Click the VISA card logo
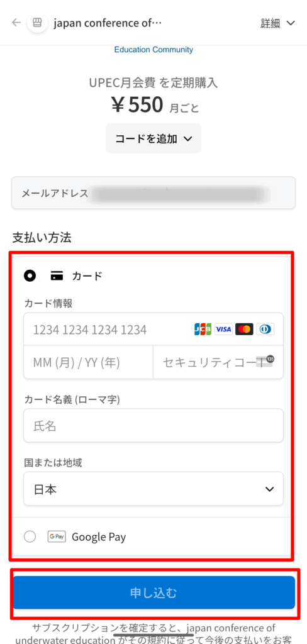Viewport: 307px width, 644px height. (223, 329)
